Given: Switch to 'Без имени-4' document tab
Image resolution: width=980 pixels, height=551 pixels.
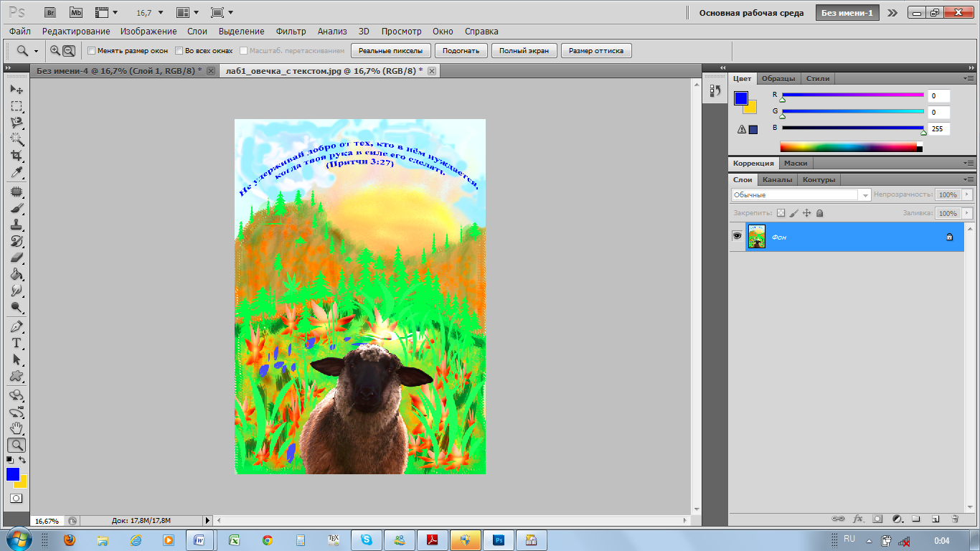Looking at the screenshot, I should (x=119, y=70).
